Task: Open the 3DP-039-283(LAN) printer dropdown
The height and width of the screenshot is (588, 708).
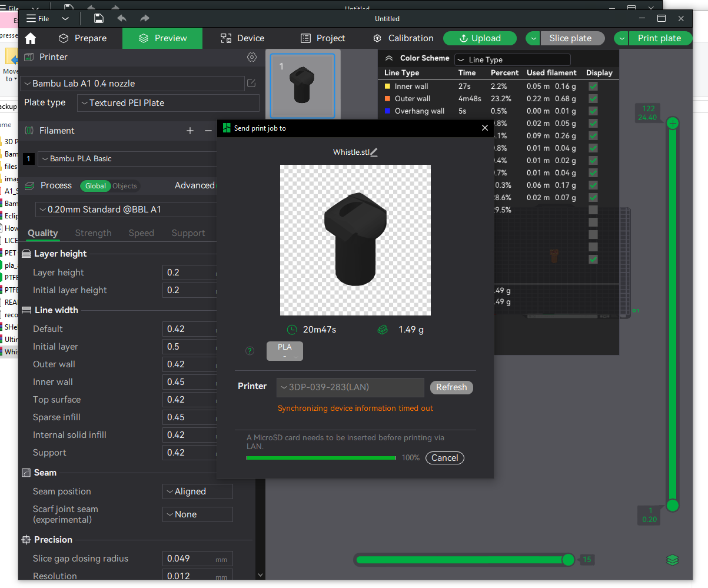Action: [350, 387]
